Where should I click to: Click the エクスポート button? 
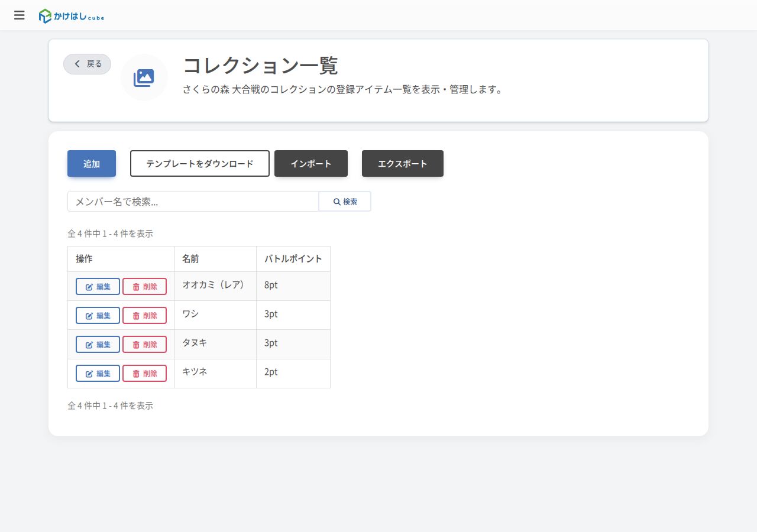(403, 164)
